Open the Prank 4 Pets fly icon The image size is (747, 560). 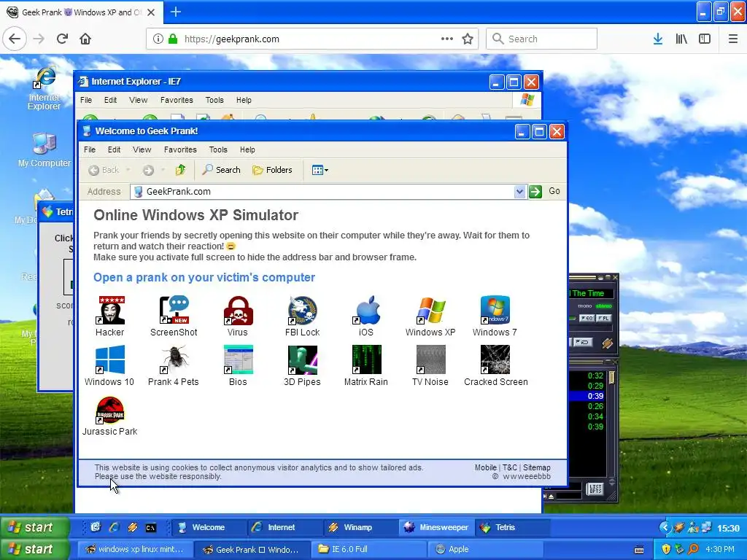pos(174,366)
